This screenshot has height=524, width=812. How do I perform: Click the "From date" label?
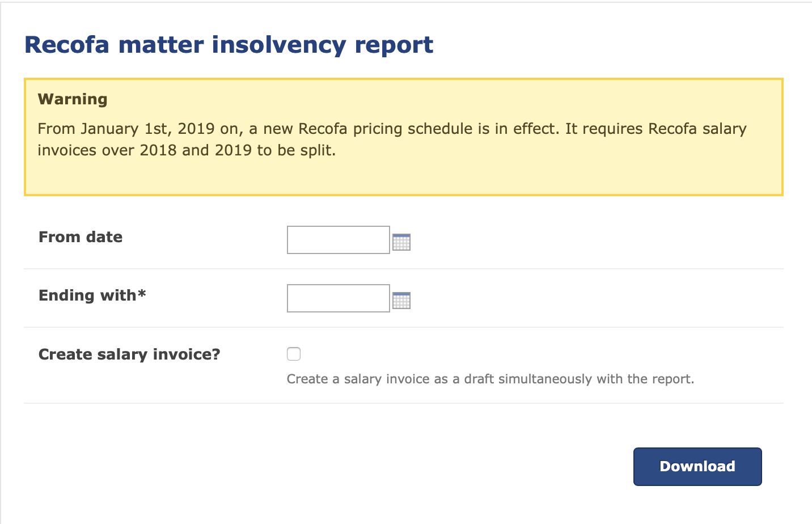(x=81, y=237)
